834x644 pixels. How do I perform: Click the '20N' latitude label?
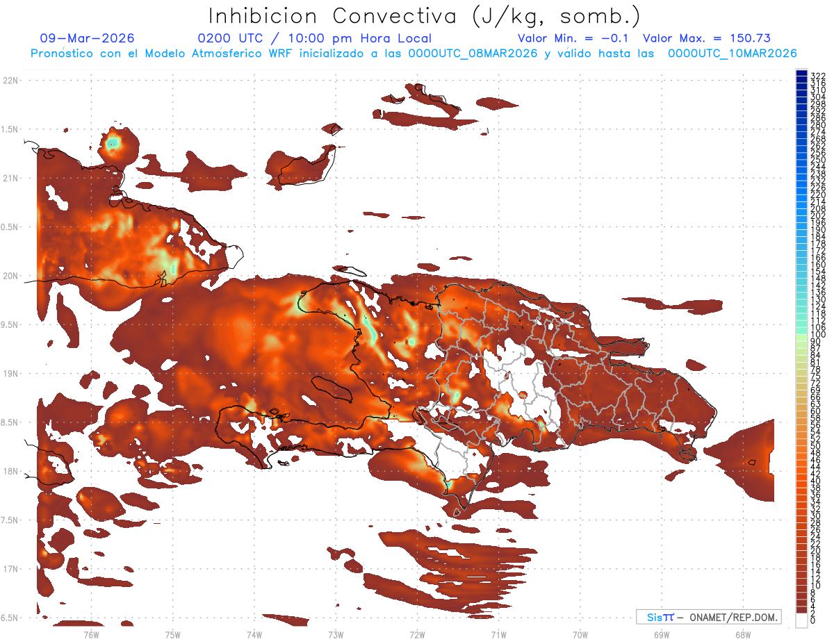click(10, 276)
